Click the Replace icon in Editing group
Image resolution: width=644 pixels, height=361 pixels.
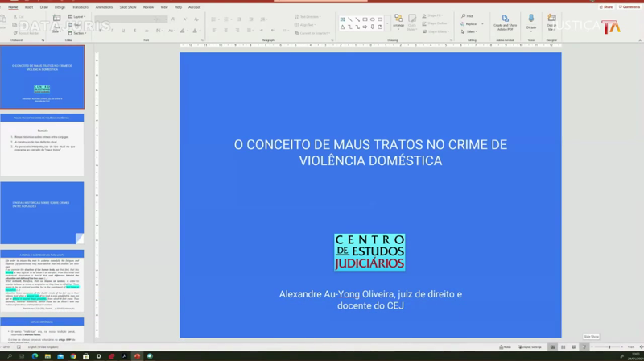(469, 23)
